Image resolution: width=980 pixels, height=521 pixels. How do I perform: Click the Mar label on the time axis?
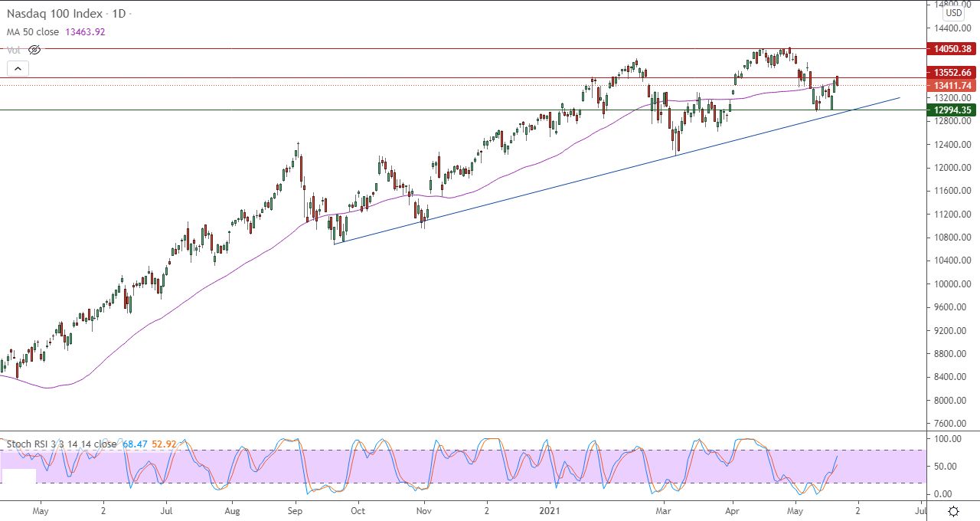664,510
